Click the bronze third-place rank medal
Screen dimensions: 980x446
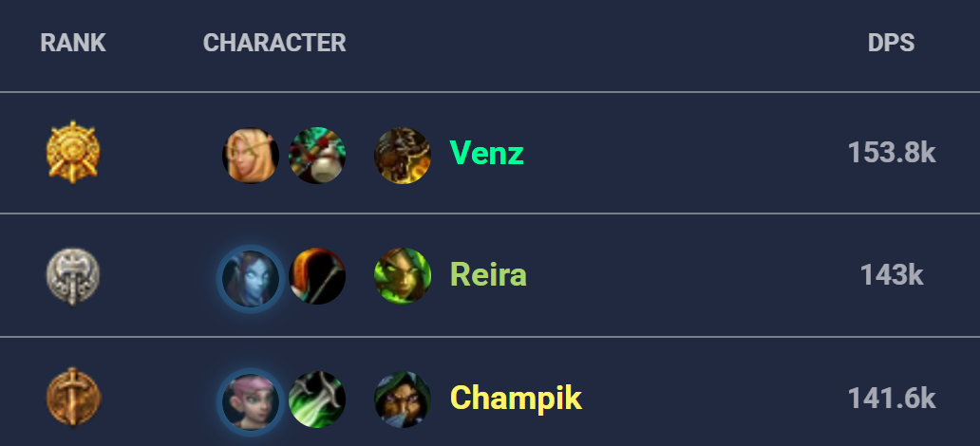pos(73,398)
